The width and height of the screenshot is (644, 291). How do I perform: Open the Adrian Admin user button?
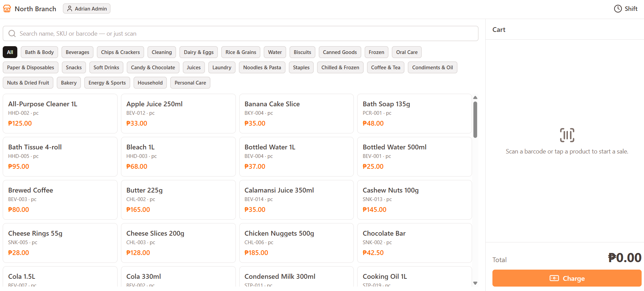[x=87, y=8]
